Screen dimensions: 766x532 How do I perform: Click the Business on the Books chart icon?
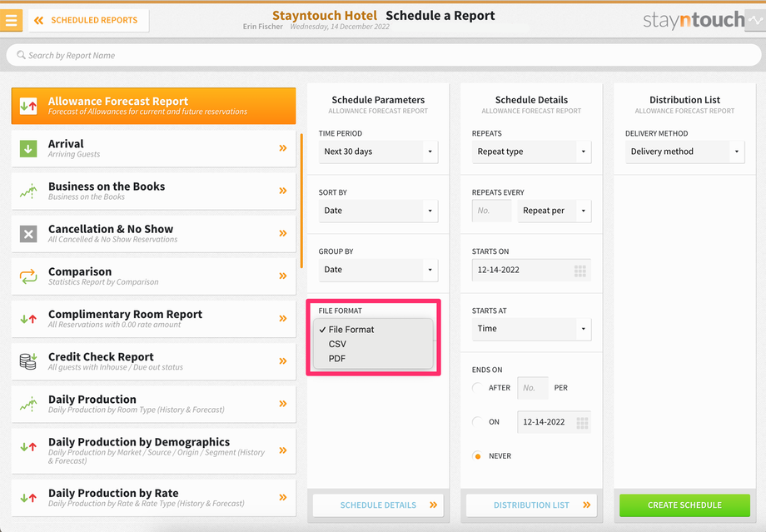click(28, 191)
